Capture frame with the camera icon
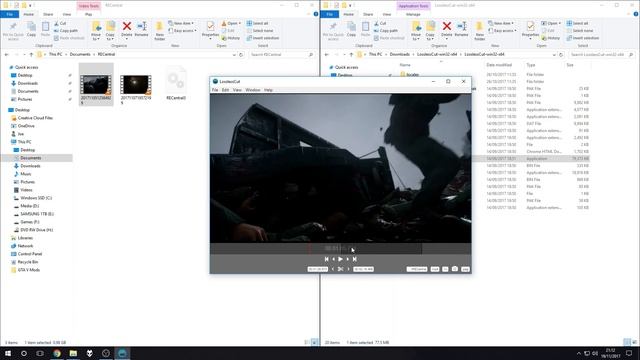This screenshot has height=360, width=640. coord(455,269)
